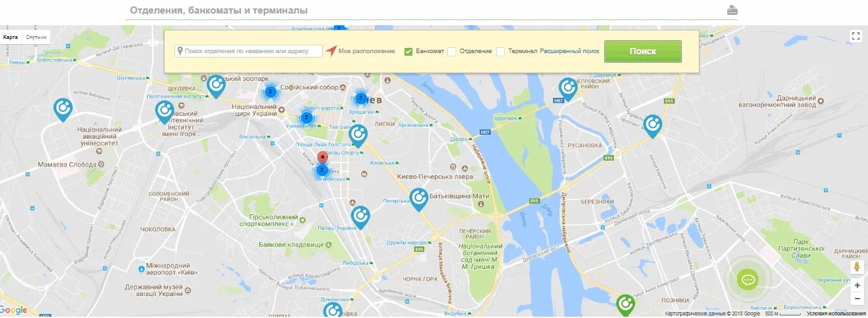This screenshot has height=318, width=868.
Task: Switch to the Спутник satellite view
Action: coord(36,37)
